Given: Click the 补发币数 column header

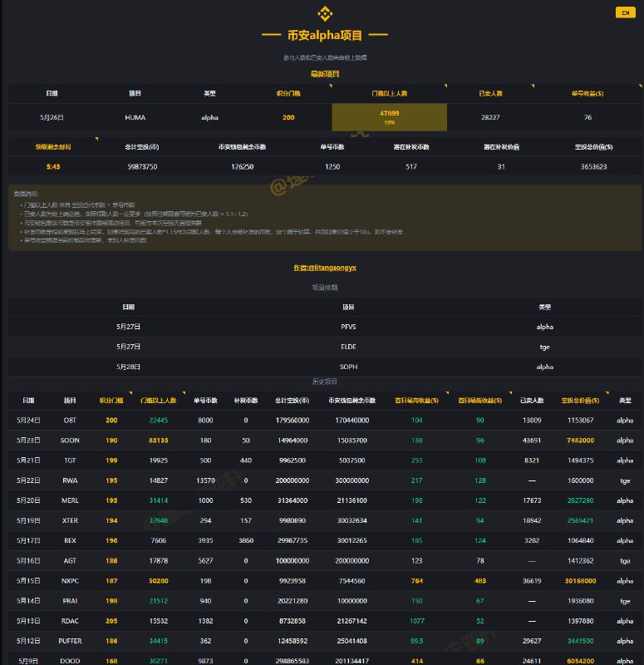Looking at the screenshot, I should tap(246, 401).
